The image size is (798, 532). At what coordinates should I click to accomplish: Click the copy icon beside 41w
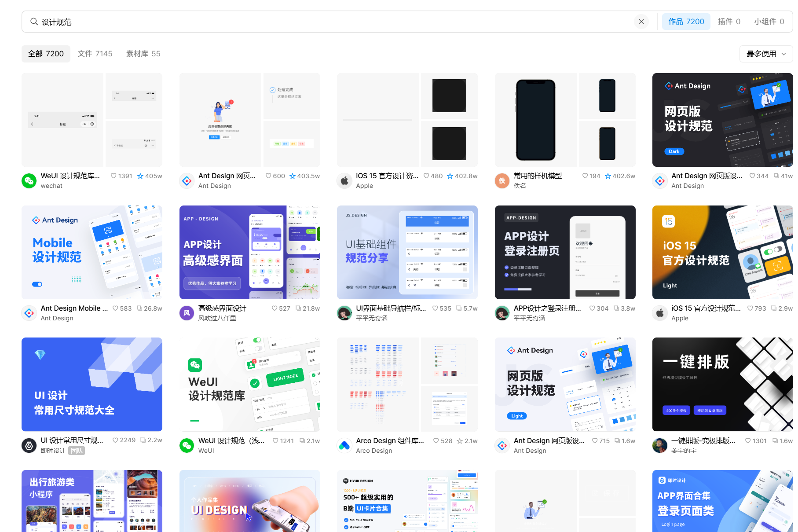pos(776,176)
